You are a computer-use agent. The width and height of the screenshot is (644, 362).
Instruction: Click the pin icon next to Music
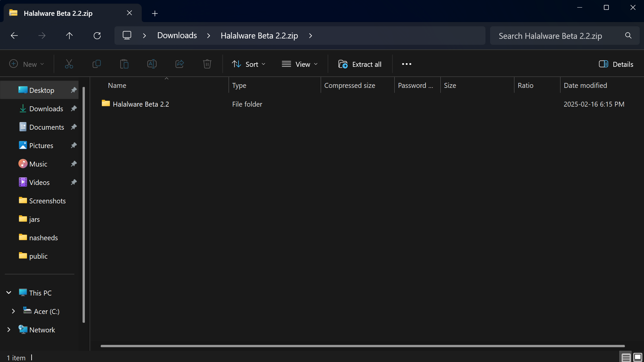(x=74, y=164)
